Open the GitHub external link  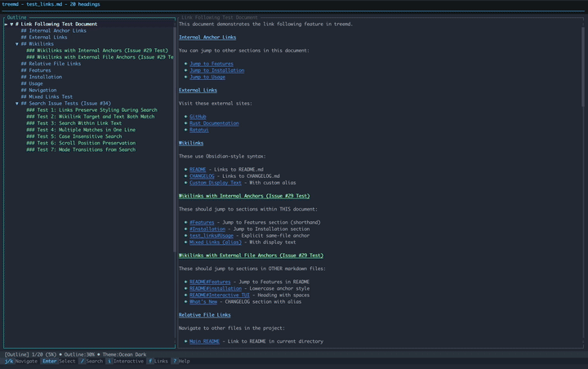tap(198, 117)
